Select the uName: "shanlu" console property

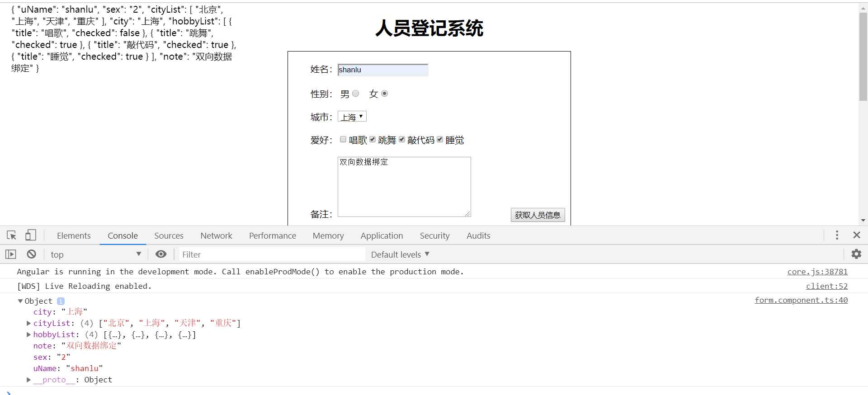(x=68, y=368)
